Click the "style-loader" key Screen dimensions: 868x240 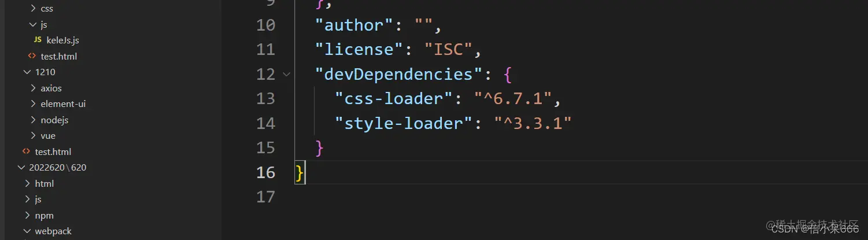pyautogui.click(x=405, y=123)
